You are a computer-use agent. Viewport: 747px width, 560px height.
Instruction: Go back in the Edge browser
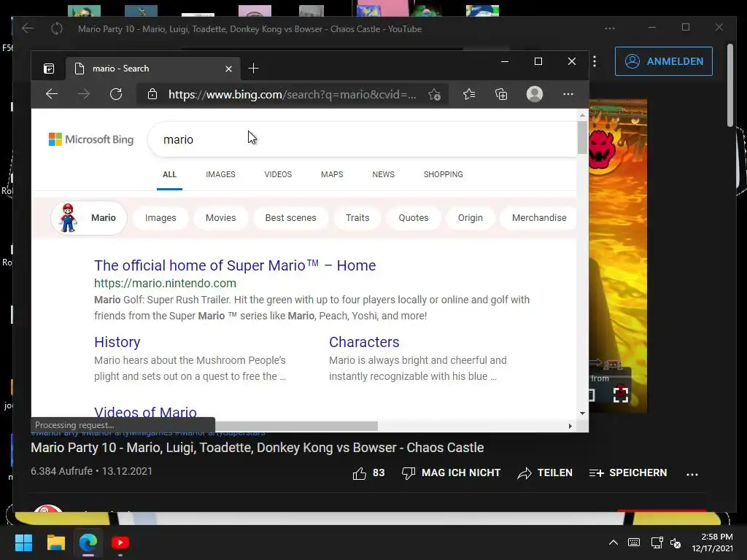pos(52,94)
